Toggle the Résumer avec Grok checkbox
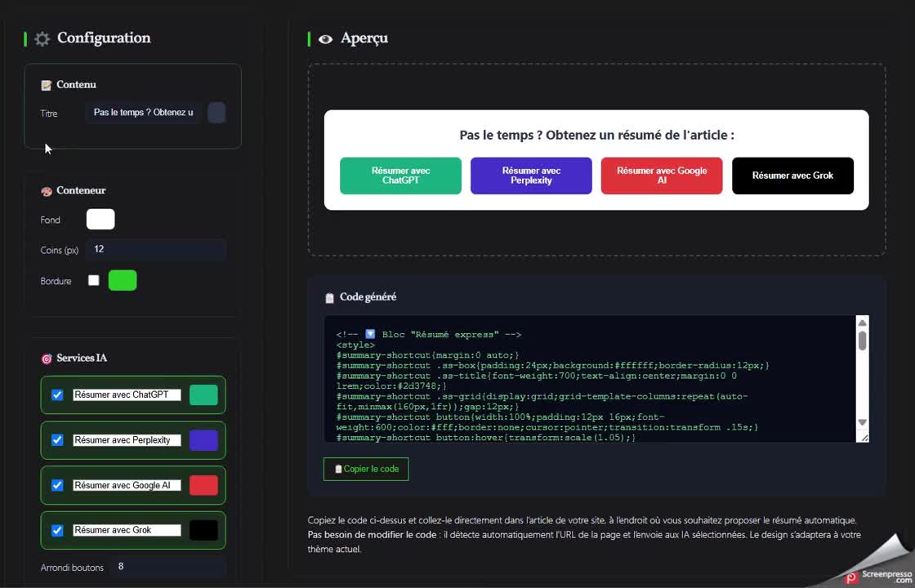 click(57, 531)
